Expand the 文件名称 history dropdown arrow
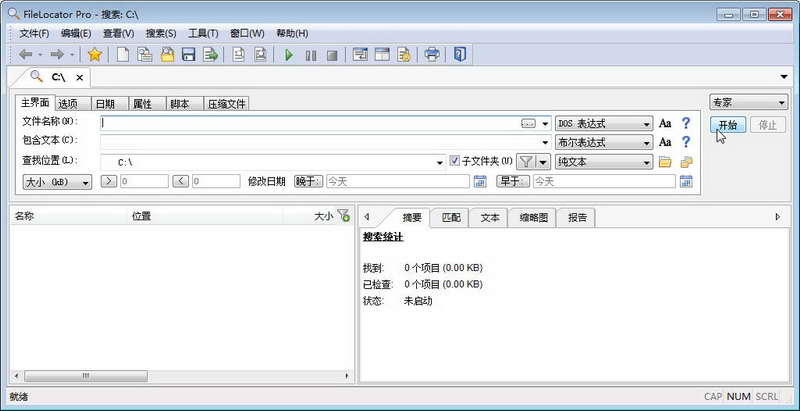This screenshot has width=800, height=411. [545, 124]
